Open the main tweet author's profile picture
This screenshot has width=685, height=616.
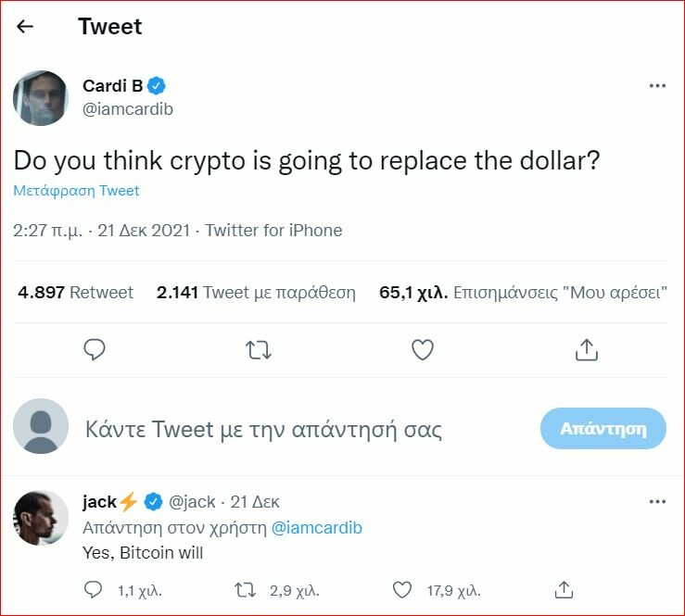coord(41,97)
